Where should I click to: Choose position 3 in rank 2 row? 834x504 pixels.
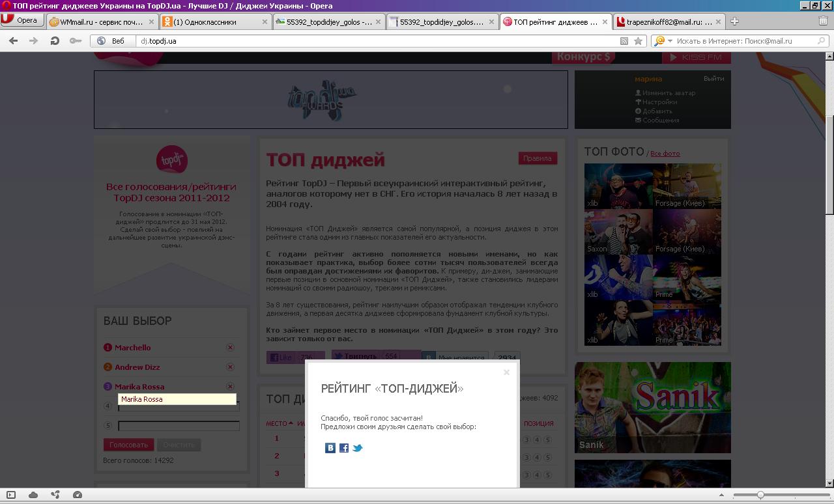[x=526, y=457]
